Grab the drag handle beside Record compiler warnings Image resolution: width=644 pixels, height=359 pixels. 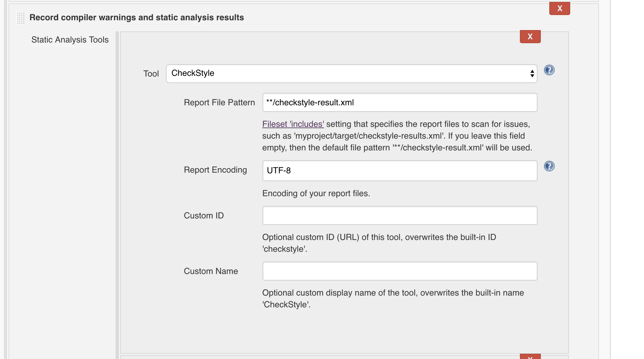[x=20, y=18]
